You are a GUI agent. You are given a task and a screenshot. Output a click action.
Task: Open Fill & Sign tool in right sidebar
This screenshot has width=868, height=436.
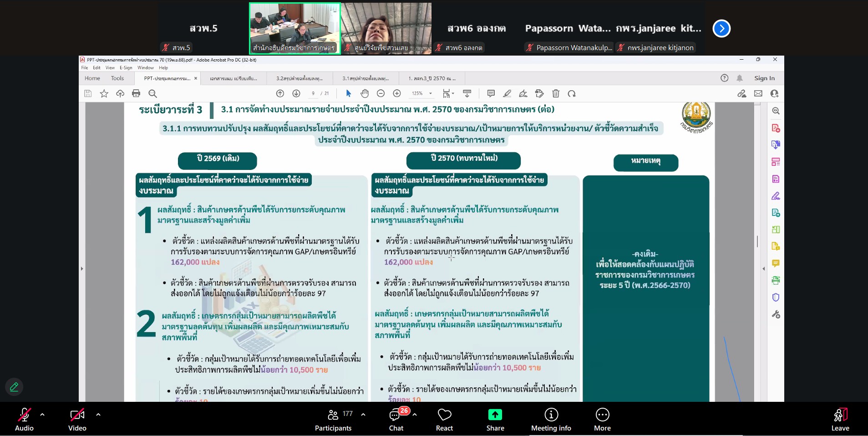(x=776, y=196)
